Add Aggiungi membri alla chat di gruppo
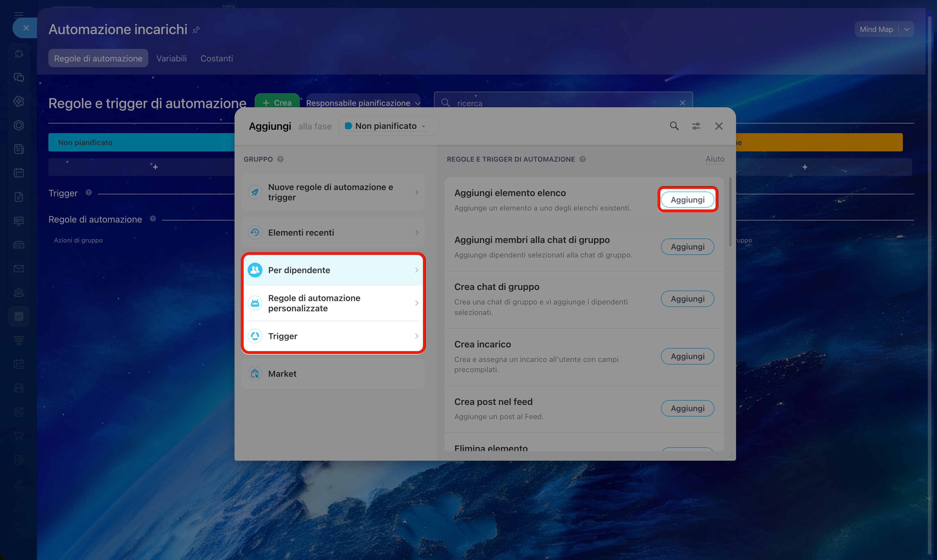 688,247
